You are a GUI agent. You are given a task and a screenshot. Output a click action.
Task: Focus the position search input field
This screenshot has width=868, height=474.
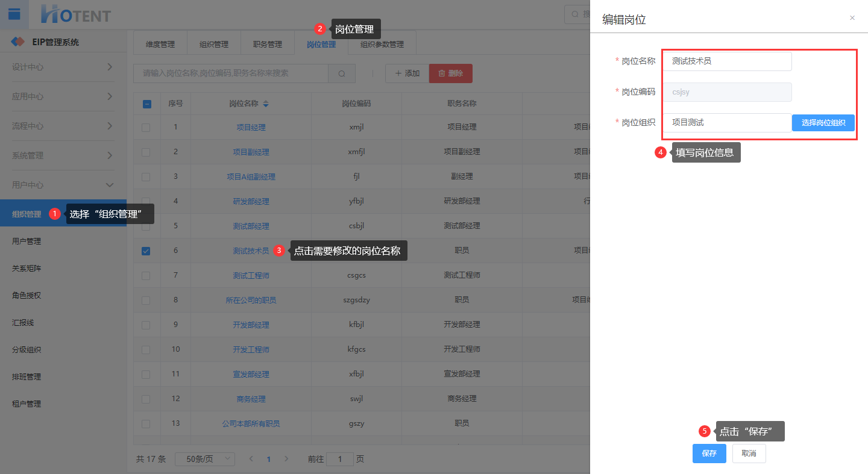point(231,73)
